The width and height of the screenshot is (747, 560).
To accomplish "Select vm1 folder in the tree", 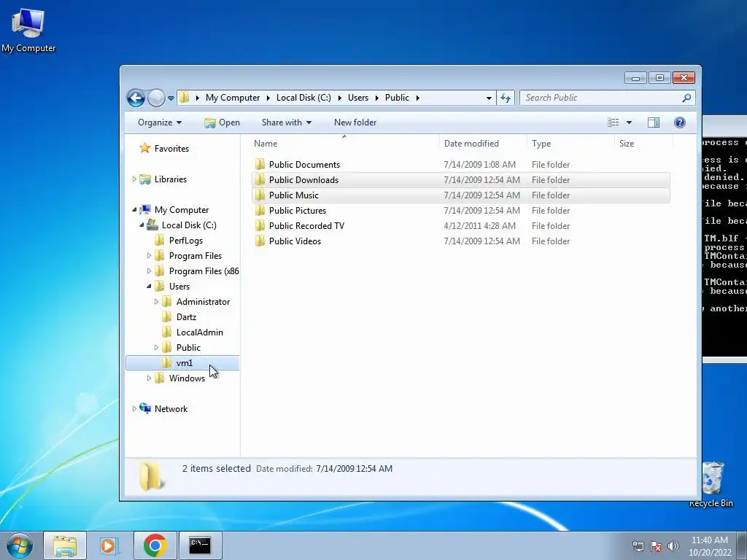I will tap(182, 363).
